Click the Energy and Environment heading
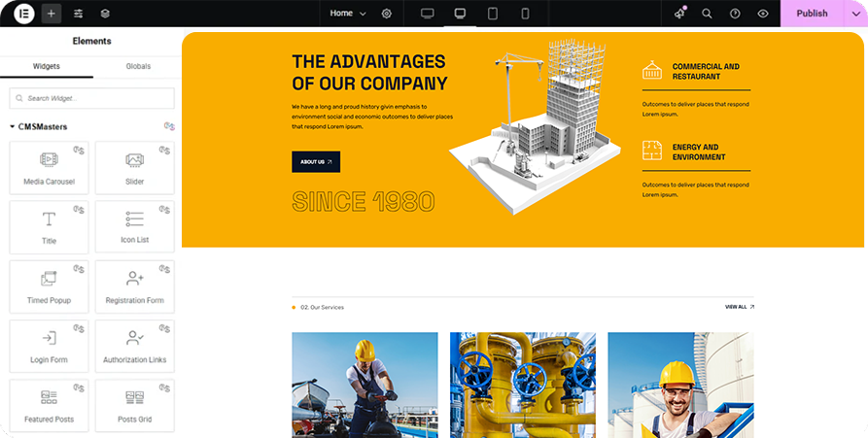Image resolution: width=868 pixels, height=438 pixels. coord(699,152)
